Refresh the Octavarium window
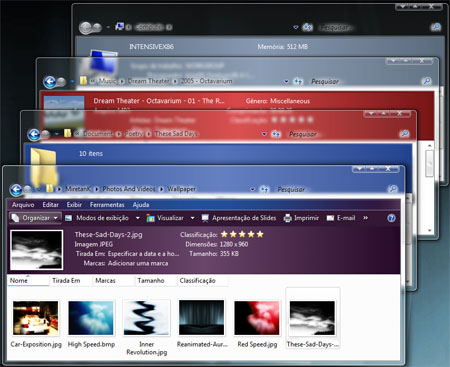Screen dimensions: 450x367 (x=298, y=81)
